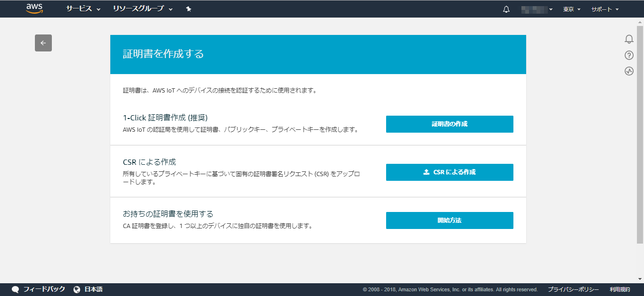
Task: Open the サービス dropdown menu
Action: pos(83,9)
